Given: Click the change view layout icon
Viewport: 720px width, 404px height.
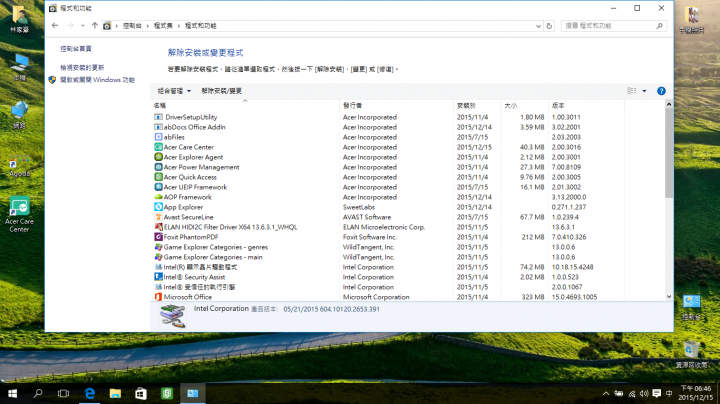Looking at the screenshot, I should pos(632,91).
